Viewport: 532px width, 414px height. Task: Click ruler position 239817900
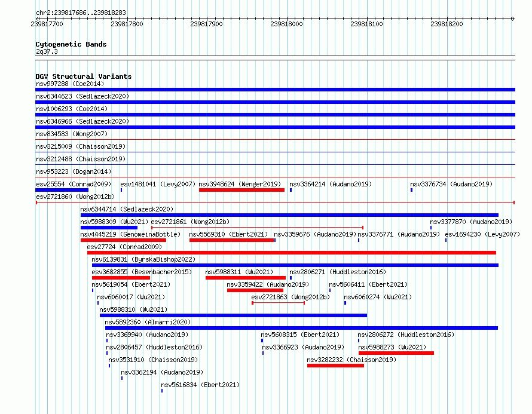pyautogui.click(x=206, y=24)
